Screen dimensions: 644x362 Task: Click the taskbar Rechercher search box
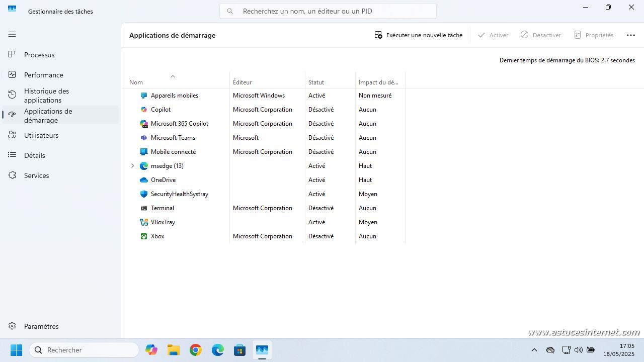pyautogui.click(x=84, y=350)
